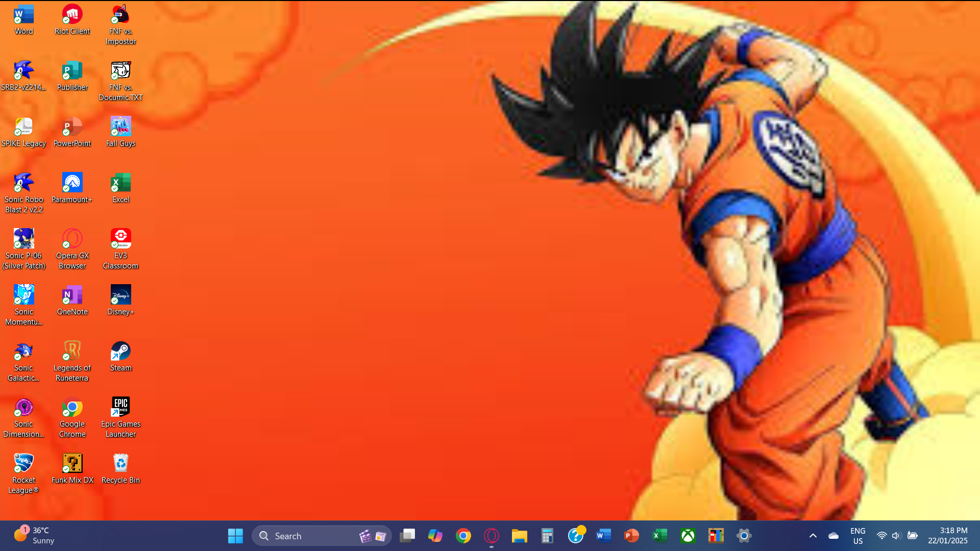980x551 pixels.
Task: Click the taskbar Search box
Action: point(322,536)
